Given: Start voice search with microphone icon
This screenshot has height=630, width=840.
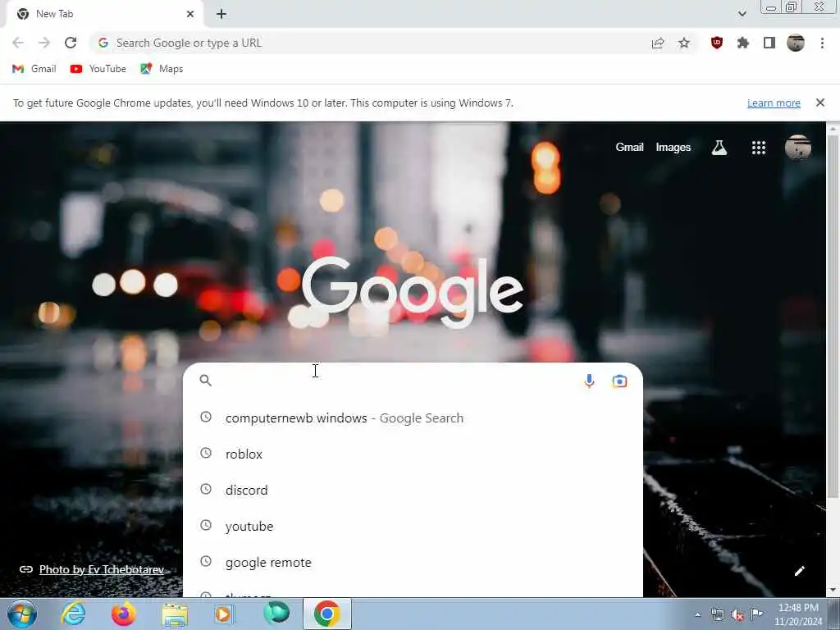Looking at the screenshot, I should tap(589, 381).
